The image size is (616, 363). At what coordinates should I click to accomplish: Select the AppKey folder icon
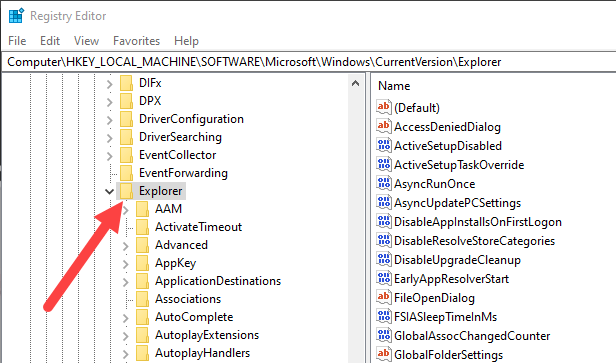click(142, 264)
